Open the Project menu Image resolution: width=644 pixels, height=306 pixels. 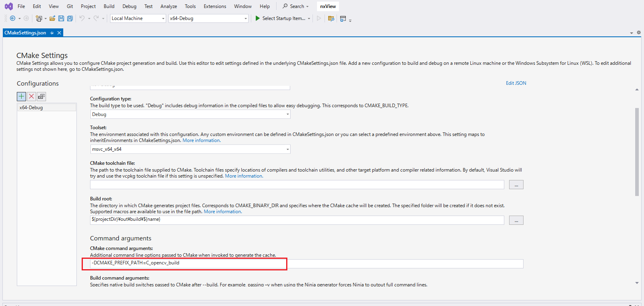click(88, 6)
